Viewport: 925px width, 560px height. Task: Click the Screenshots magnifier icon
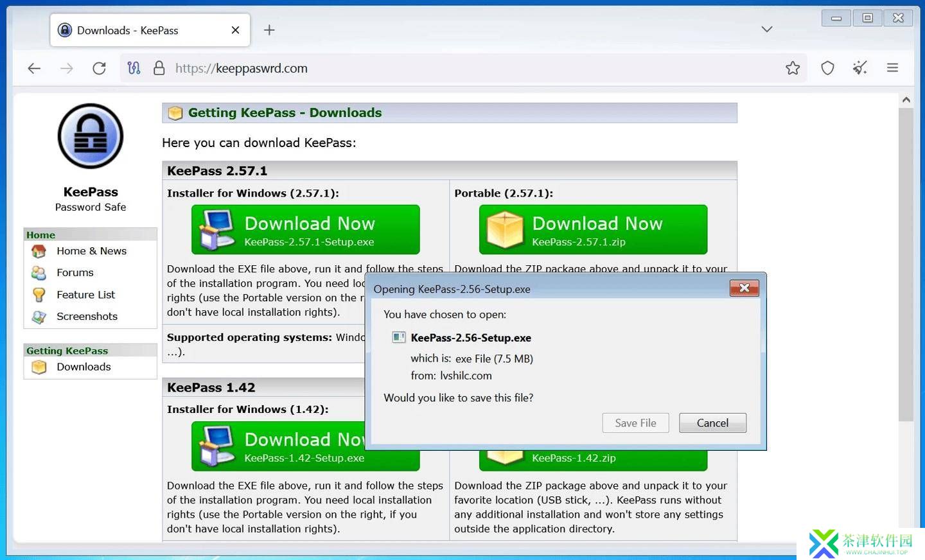point(39,317)
